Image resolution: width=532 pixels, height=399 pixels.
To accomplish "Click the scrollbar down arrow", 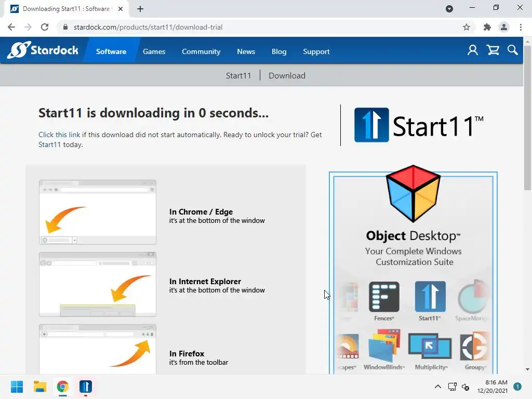I will tap(527, 369).
